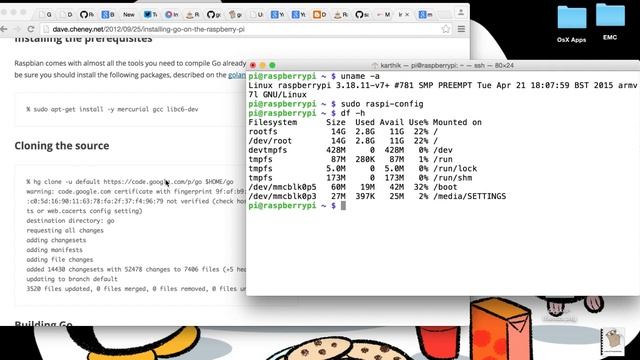Click the terminal cursor at the last prompt
The width and height of the screenshot is (640, 360).
[343, 206]
